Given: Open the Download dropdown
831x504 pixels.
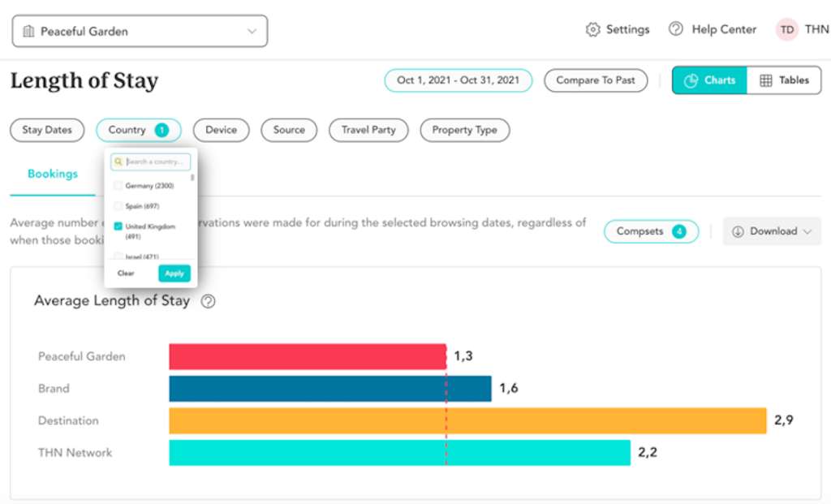Looking at the screenshot, I should 770,231.
